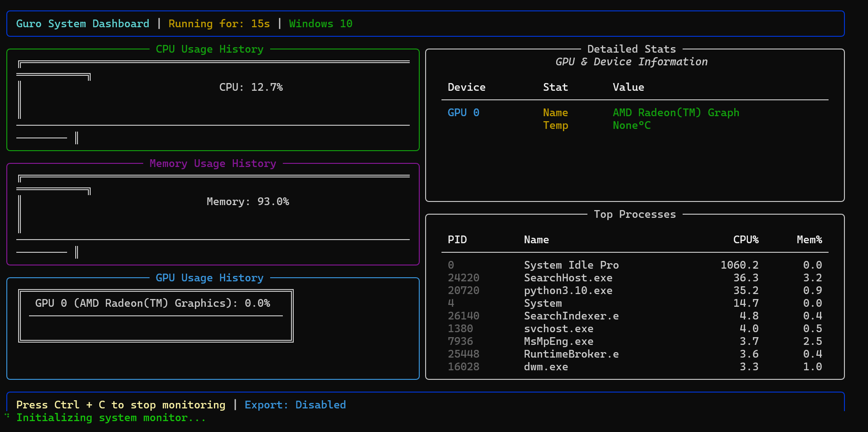Toggle the Export: Disabled setting
868x432 pixels.
[296, 404]
